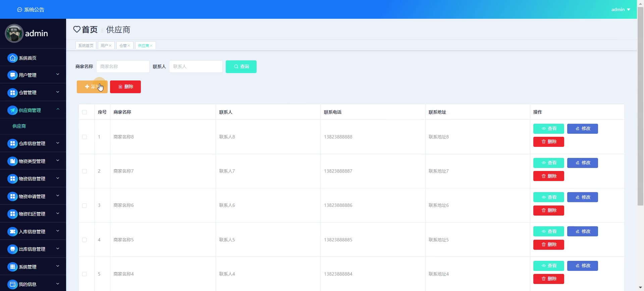Click the supplier management paper-plane icon
644x291 pixels.
coord(12,110)
